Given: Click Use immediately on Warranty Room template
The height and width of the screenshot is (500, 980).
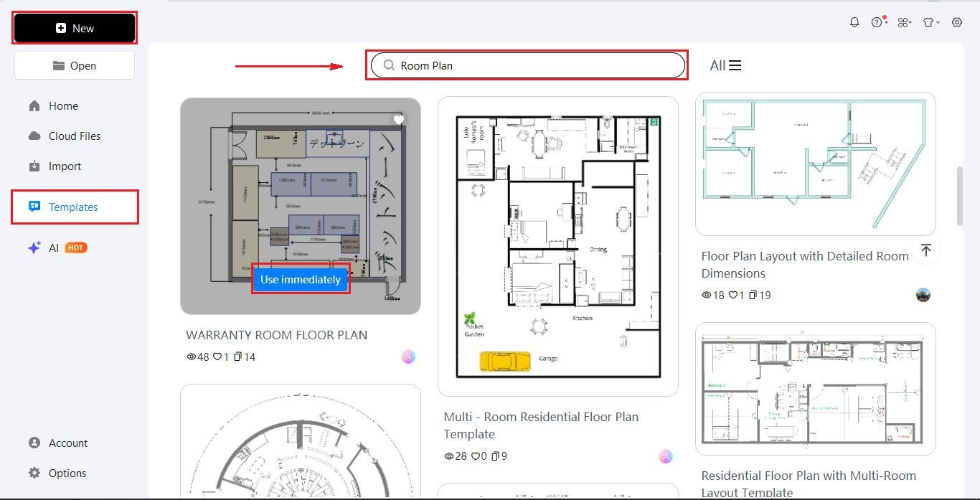Looking at the screenshot, I should click(x=301, y=280).
